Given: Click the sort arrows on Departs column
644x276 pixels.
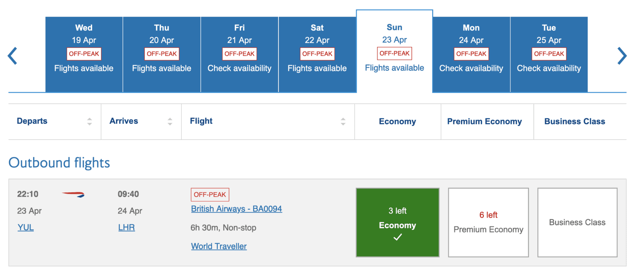Looking at the screenshot, I should 89,121.
